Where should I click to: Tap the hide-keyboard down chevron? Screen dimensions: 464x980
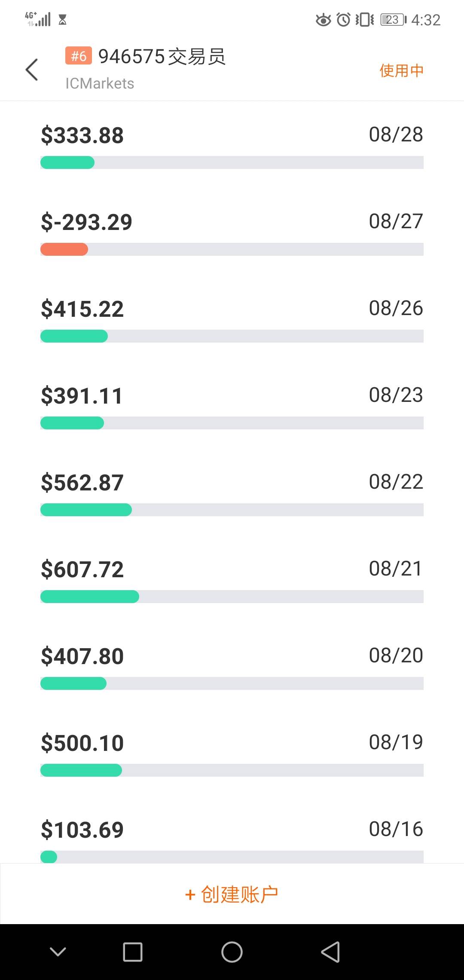point(58,952)
